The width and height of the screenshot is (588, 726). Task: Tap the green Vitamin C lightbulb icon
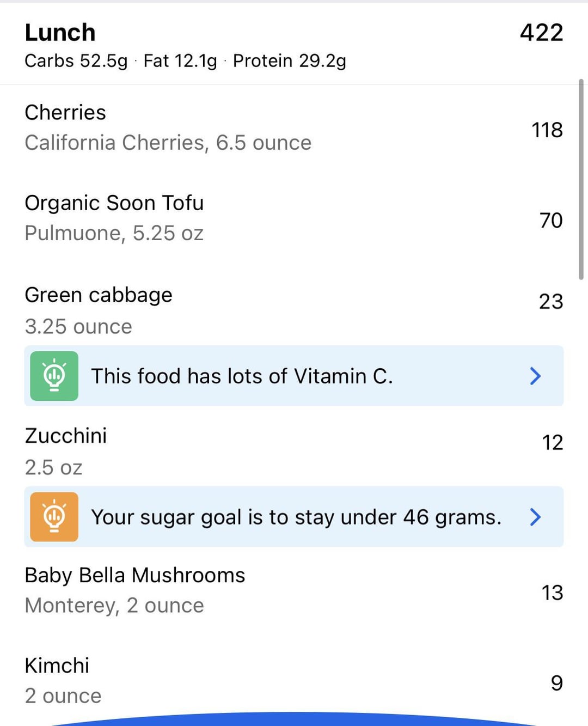click(x=54, y=376)
